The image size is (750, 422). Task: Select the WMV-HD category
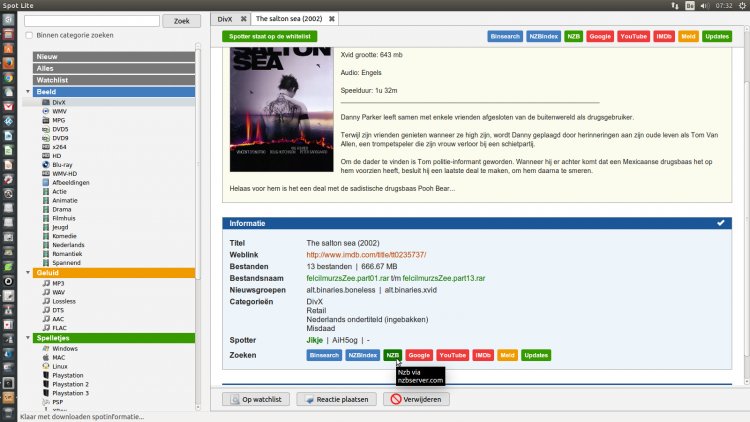(x=59, y=174)
